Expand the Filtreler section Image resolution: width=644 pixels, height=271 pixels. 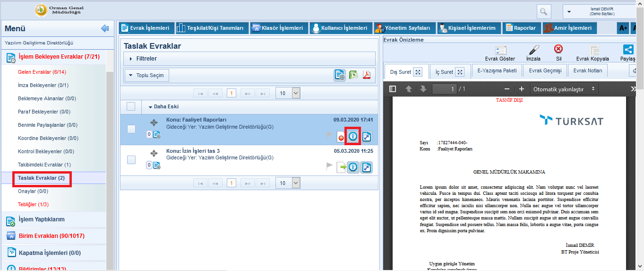click(146, 59)
